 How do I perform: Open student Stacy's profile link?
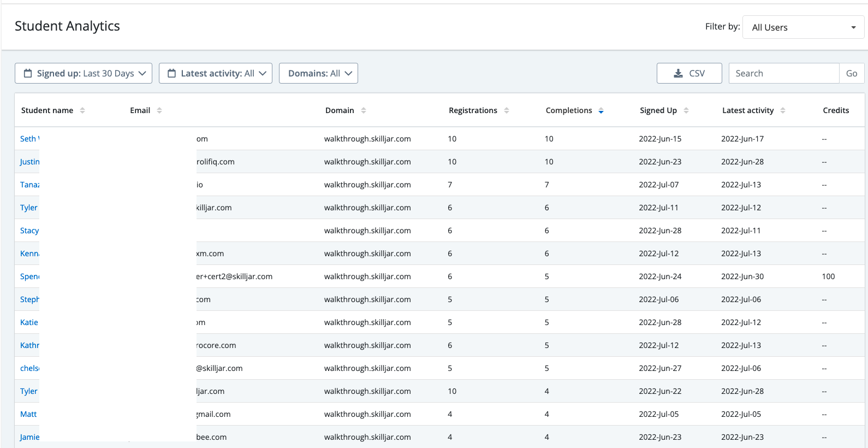29,231
